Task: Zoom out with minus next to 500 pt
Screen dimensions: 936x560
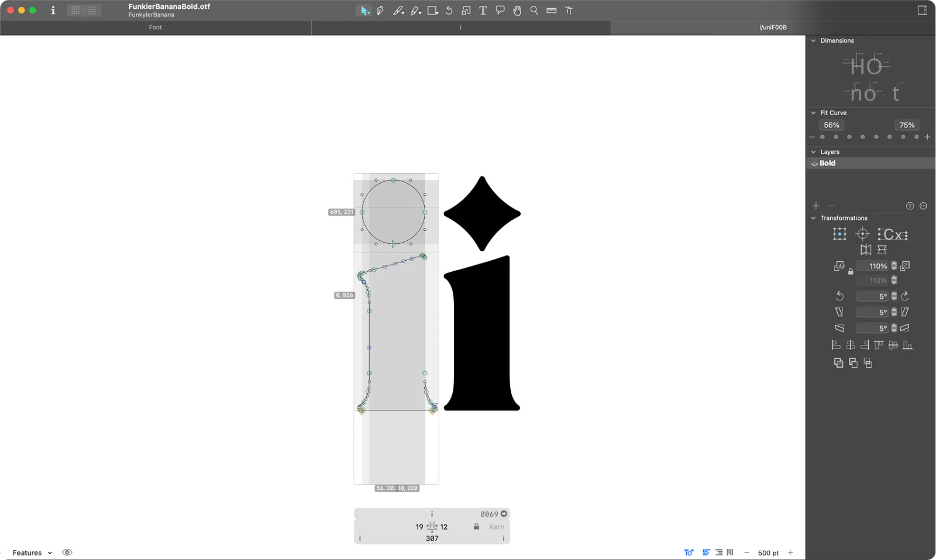Action: click(746, 552)
